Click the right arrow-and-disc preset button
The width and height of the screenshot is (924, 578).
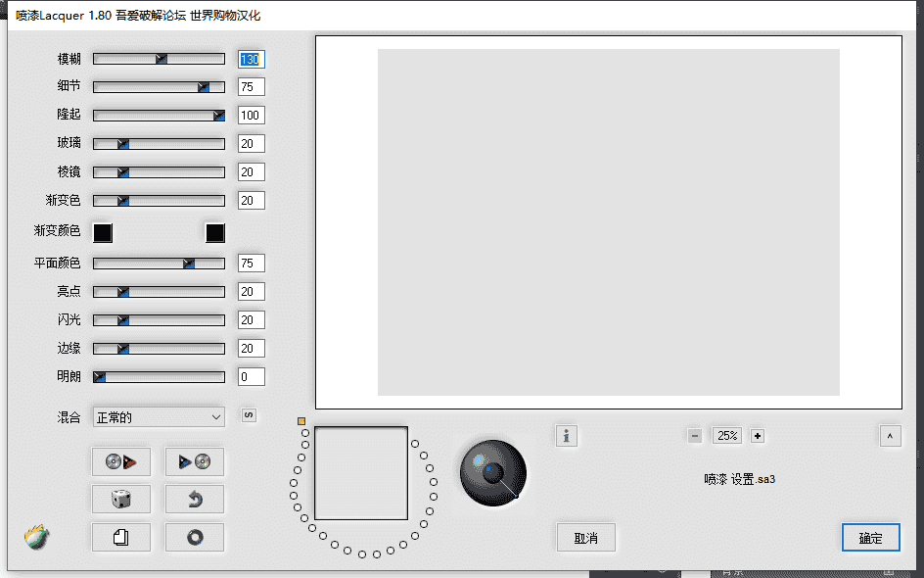[x=194, y=461]
